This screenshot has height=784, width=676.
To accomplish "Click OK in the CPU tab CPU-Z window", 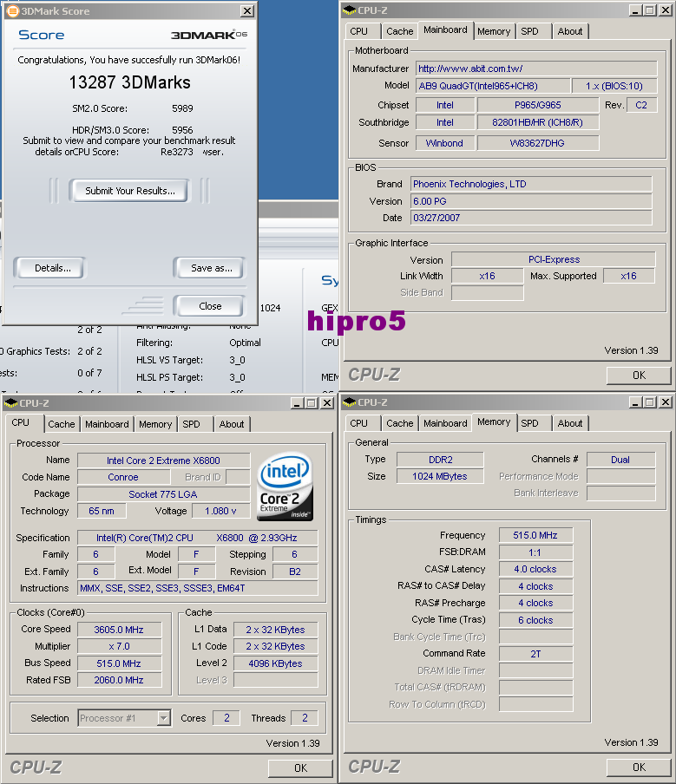I will [x=300, y=768].
